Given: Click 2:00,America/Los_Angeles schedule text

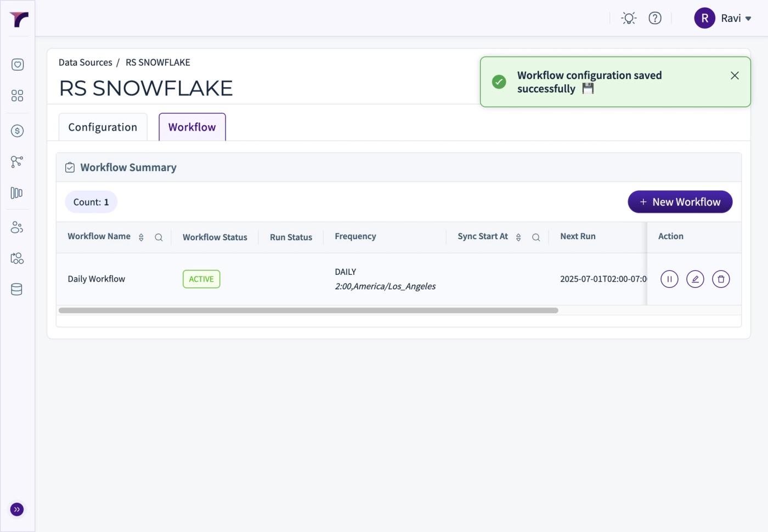Looking at the screenshot, I should point(385,286).
